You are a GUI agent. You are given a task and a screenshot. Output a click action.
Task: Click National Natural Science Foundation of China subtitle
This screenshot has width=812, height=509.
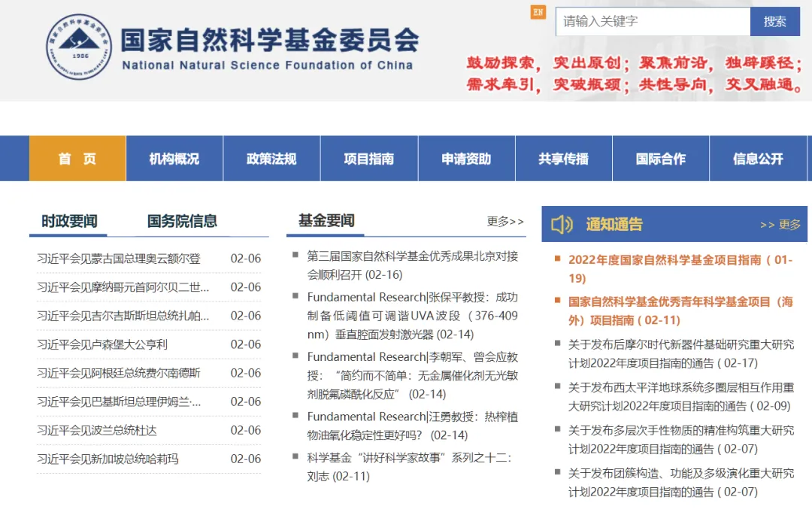click(267, 65)
